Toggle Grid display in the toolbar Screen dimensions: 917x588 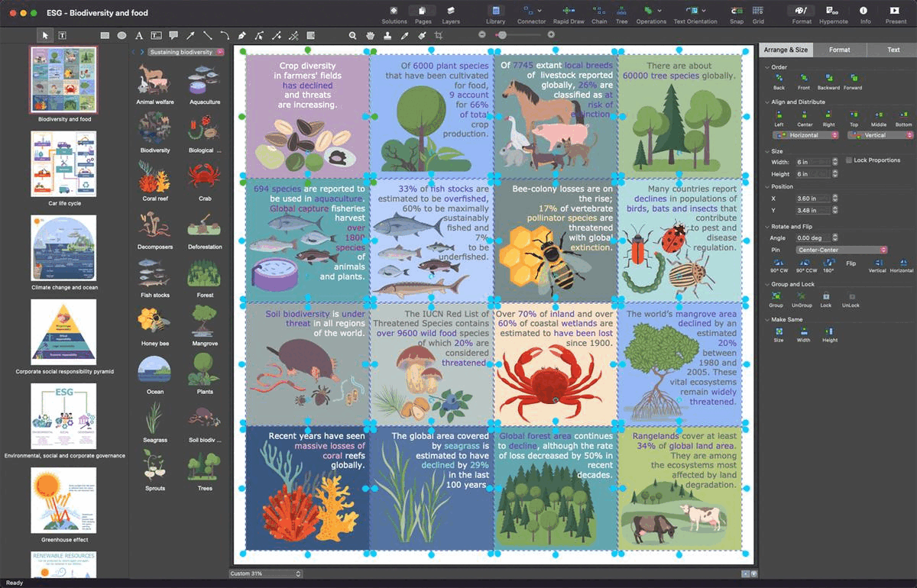pos(758,11)
